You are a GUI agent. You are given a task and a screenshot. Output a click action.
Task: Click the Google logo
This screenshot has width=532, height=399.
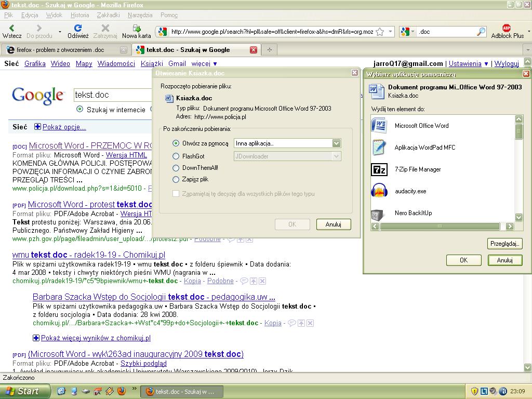click(x=37, y=96)
